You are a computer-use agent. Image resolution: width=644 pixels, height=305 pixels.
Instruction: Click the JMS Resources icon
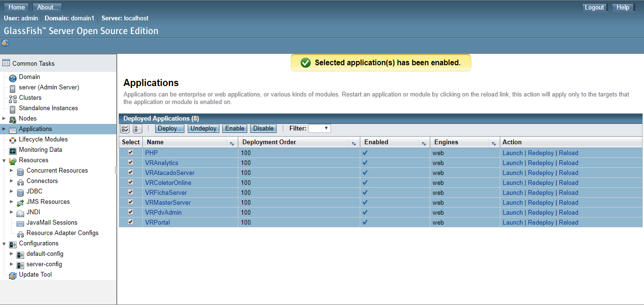[x=20, y=203]
